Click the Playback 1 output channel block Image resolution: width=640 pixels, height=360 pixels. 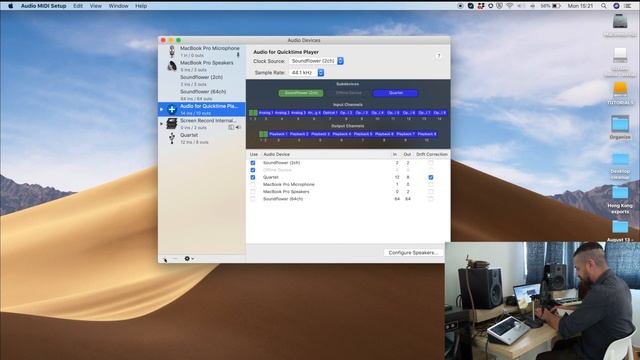tap(278, 134)
